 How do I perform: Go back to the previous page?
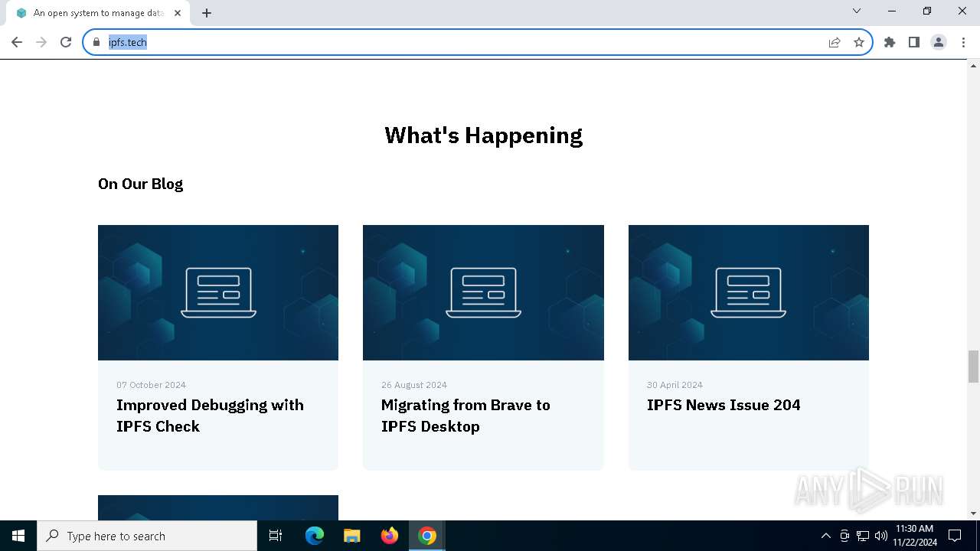coord(17,42)
